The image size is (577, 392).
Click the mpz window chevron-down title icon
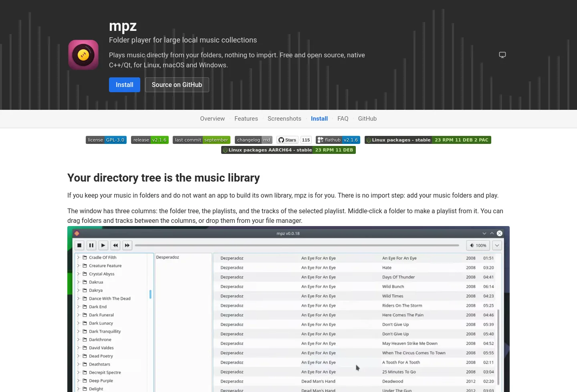pyautogui.click(x=484, y=233)
